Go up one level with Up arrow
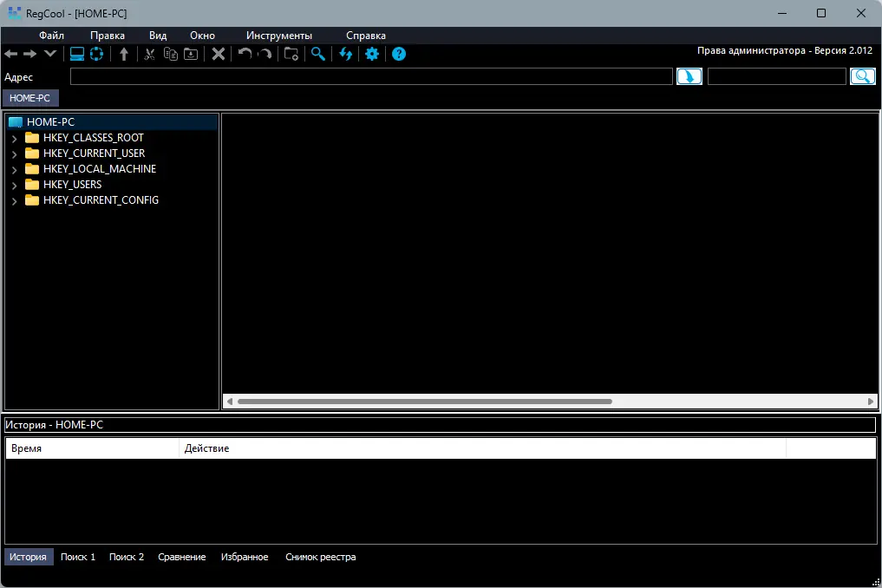 point(124,54)
